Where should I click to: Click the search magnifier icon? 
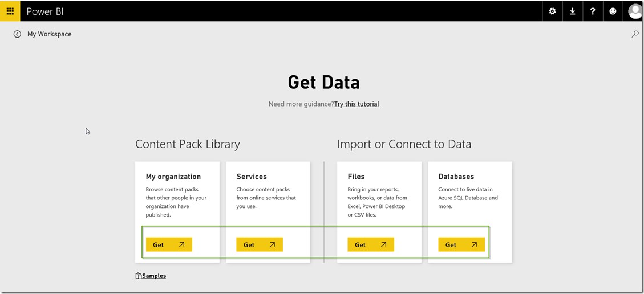point(635,34)
